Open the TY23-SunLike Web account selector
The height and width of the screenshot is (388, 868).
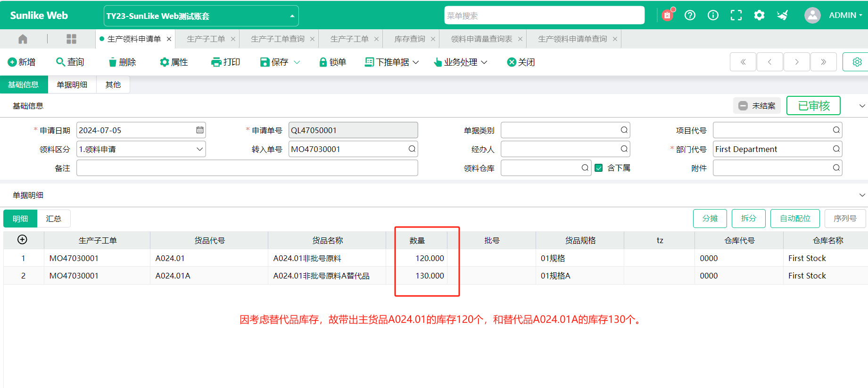(x=201, y=16)
